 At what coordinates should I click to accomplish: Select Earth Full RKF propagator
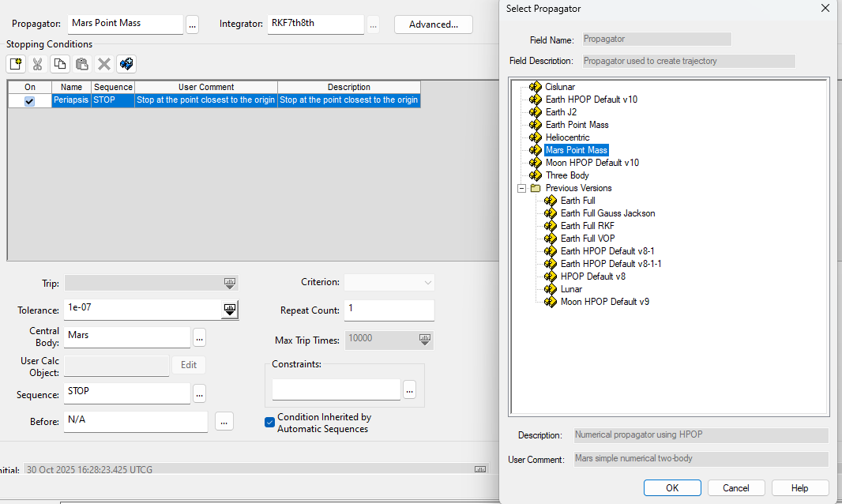(587, 226)
